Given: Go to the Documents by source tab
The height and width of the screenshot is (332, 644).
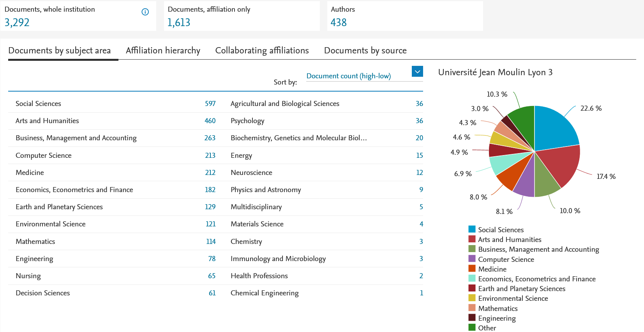Looking at the screenshot, I should 365,51.
